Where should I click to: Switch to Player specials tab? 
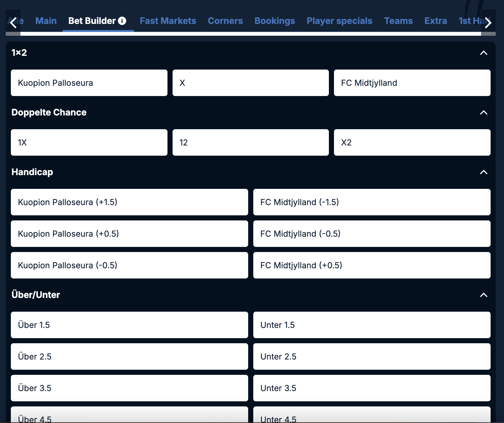(339, 21)
